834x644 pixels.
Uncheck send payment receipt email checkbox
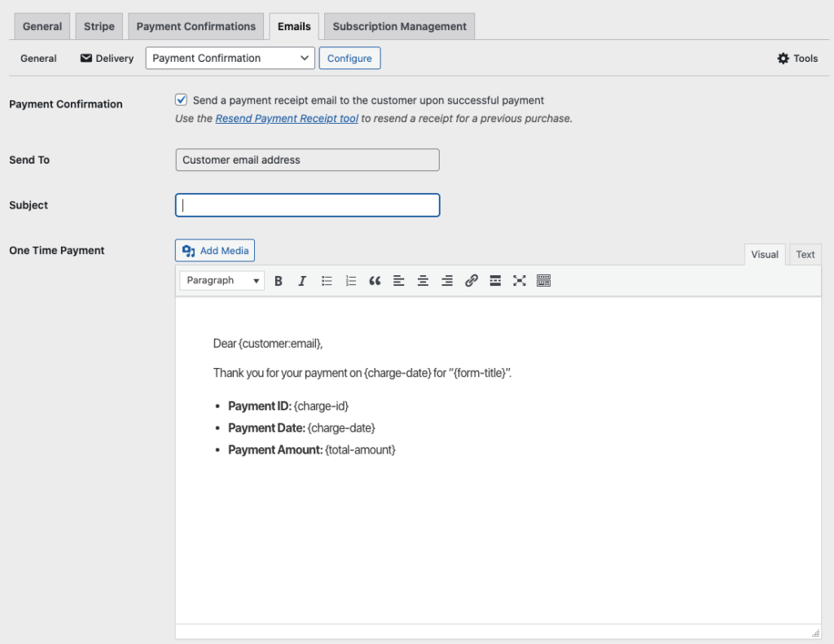182,100
